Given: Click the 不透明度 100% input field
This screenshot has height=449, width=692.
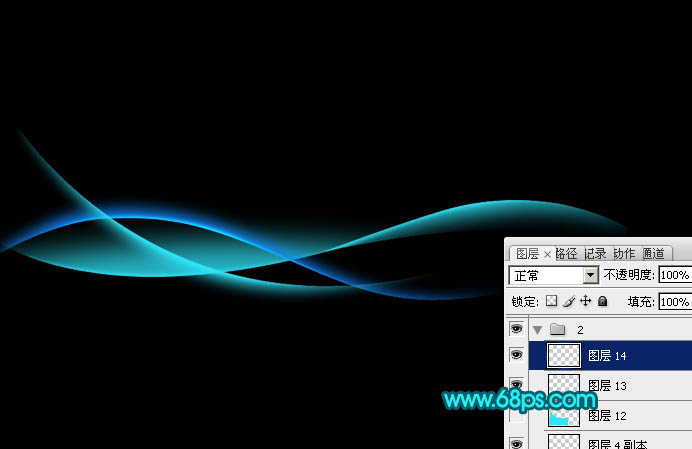Looking at the screenshot, I should coord(675,275).
